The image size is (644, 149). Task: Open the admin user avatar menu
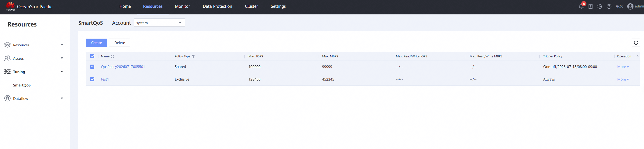click(x=630, y=6)
